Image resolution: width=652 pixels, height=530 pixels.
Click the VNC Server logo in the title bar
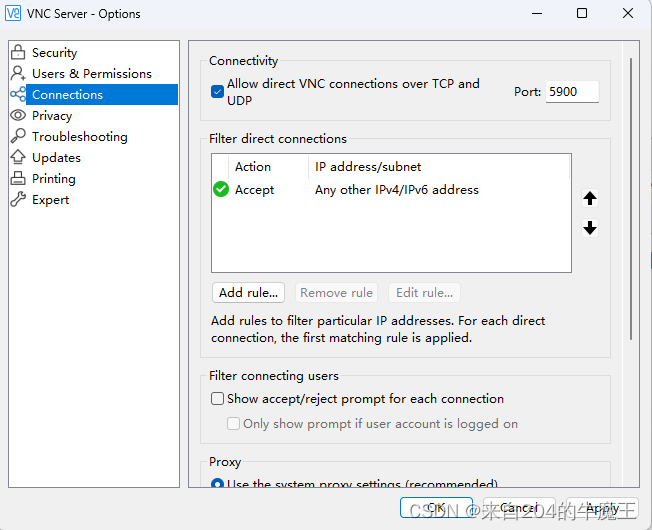[12, 13]
